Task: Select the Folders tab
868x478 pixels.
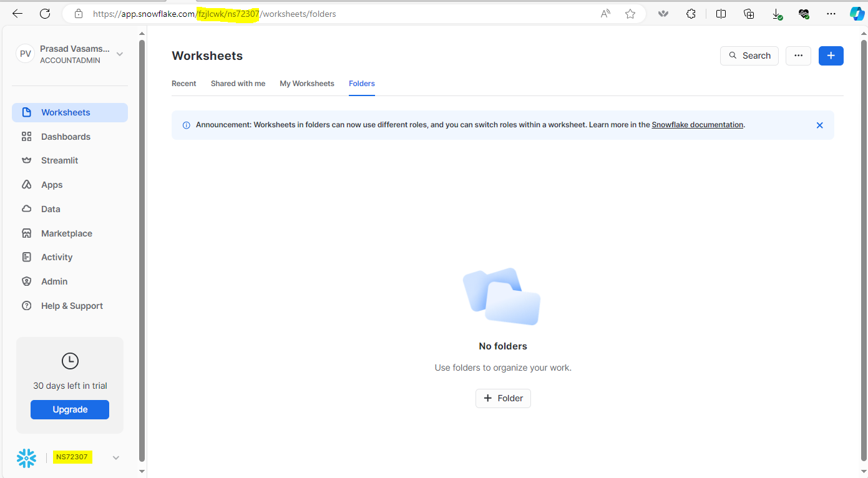Action: click(x=362, y=84)
